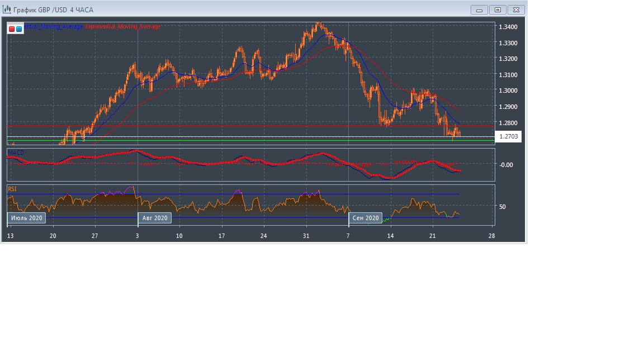Click date 28 on the time axis
Viewport: 644px width, 362px height.
(491, 236)
